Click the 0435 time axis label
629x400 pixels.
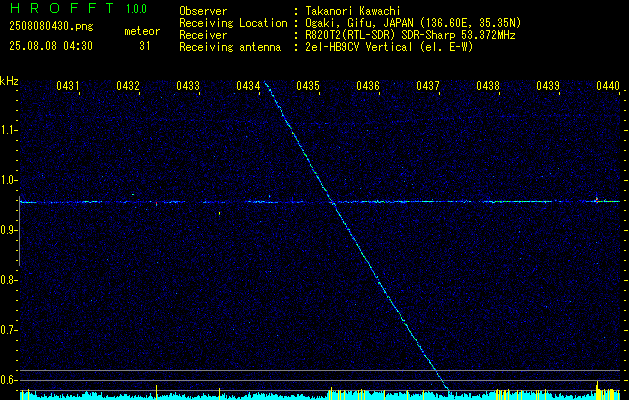click(x=308, y=85)
